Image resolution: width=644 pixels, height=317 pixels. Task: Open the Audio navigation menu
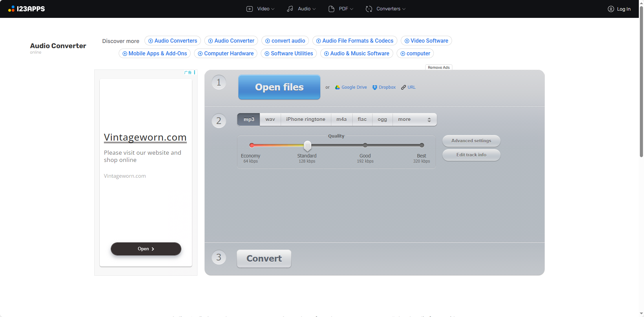(301, 9)
